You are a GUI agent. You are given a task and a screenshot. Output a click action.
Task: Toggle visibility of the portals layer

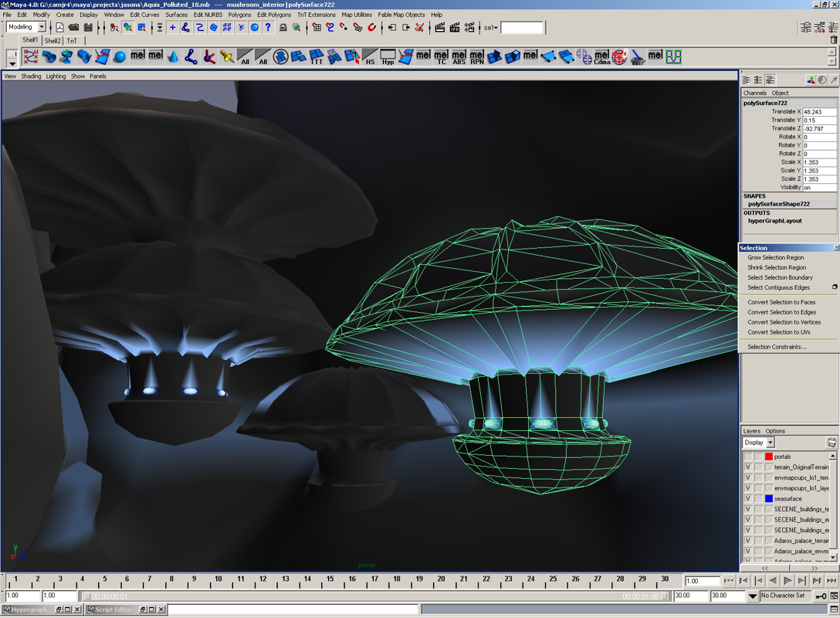tap(747, 457)
